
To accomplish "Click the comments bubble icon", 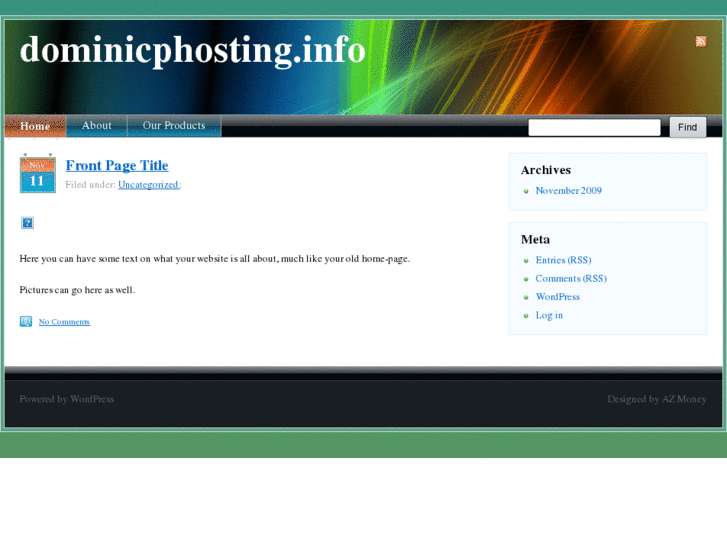I will [x=26, y=321].
